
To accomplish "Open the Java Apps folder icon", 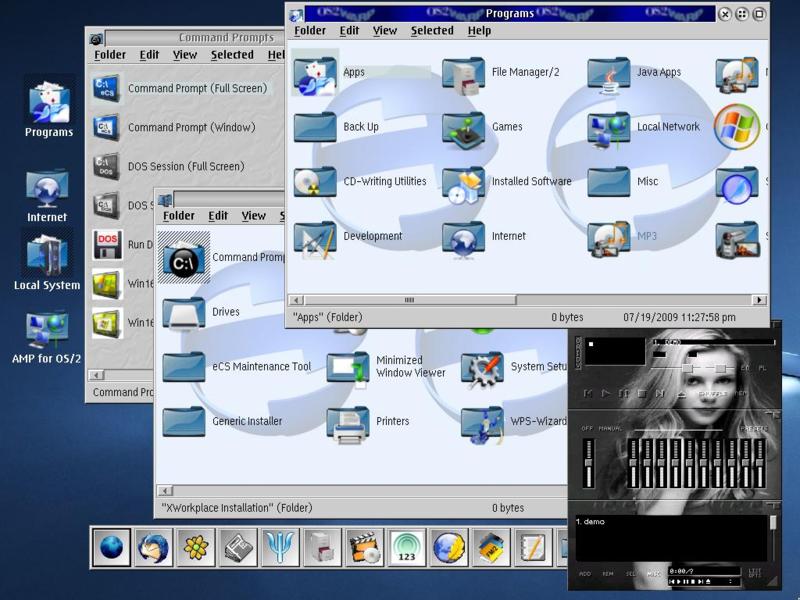I will [x=608, y=73].
